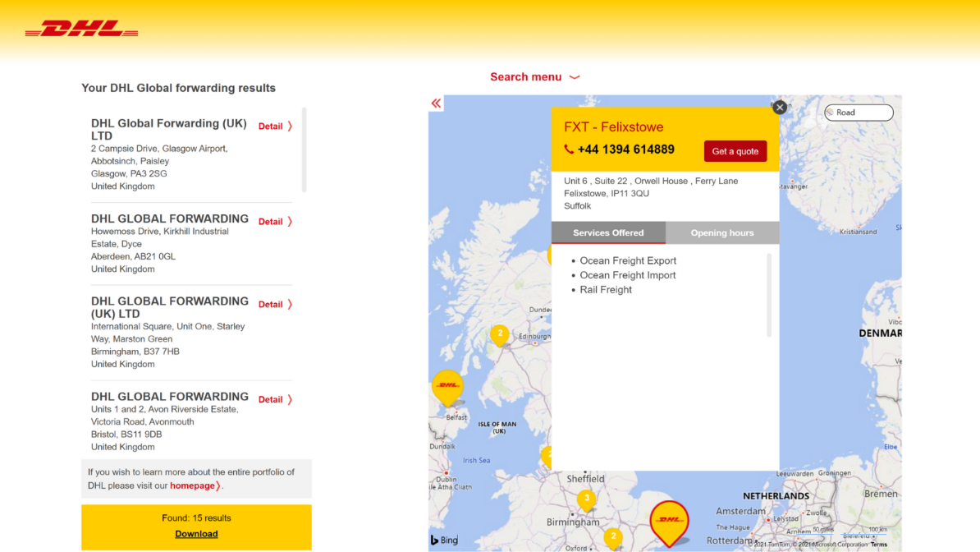The width and height of the screenshot is (980, 552).
Task: Click the phone icon beside +44 1394 614889
Action: coord(569,149)
